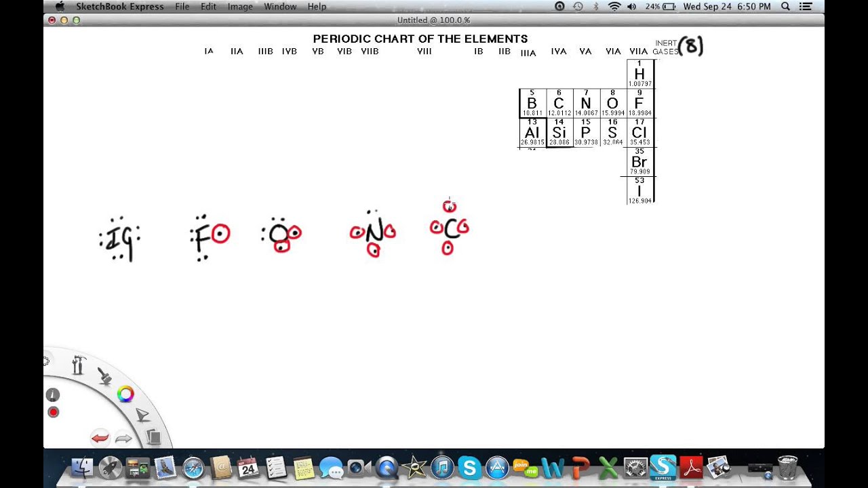Open the File menu

tap(182, 6)
